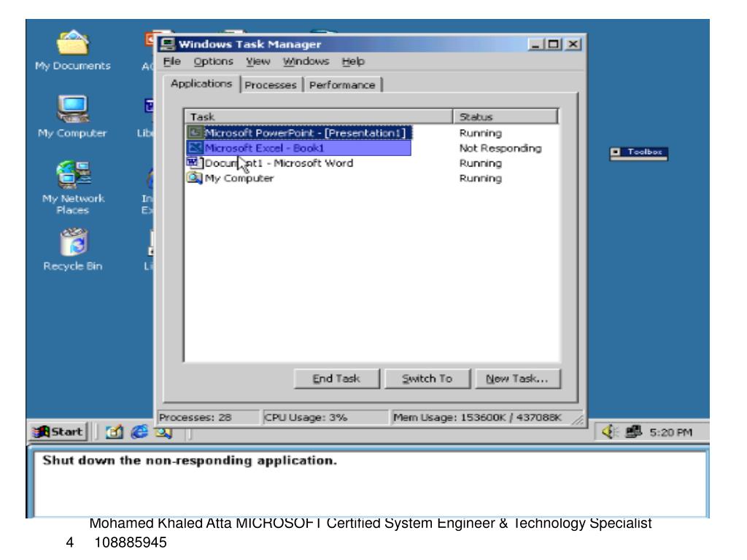
Task: Open the Help menu
Action: 353,61
